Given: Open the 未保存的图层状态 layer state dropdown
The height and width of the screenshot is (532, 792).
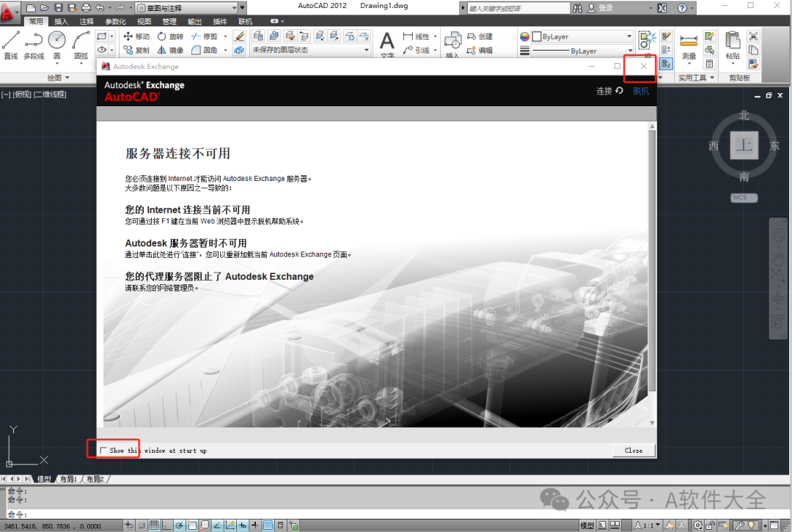Looking at the screenshot, I should coord(311,50).
